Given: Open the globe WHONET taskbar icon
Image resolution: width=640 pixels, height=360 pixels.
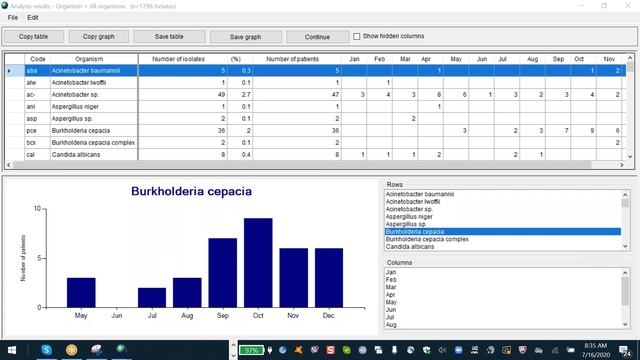Looking at the screenshot, I should (x=121, y=349).
